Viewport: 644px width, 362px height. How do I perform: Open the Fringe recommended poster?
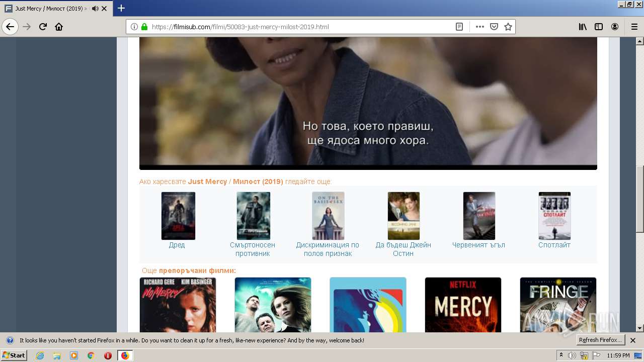tap(558, 305)
